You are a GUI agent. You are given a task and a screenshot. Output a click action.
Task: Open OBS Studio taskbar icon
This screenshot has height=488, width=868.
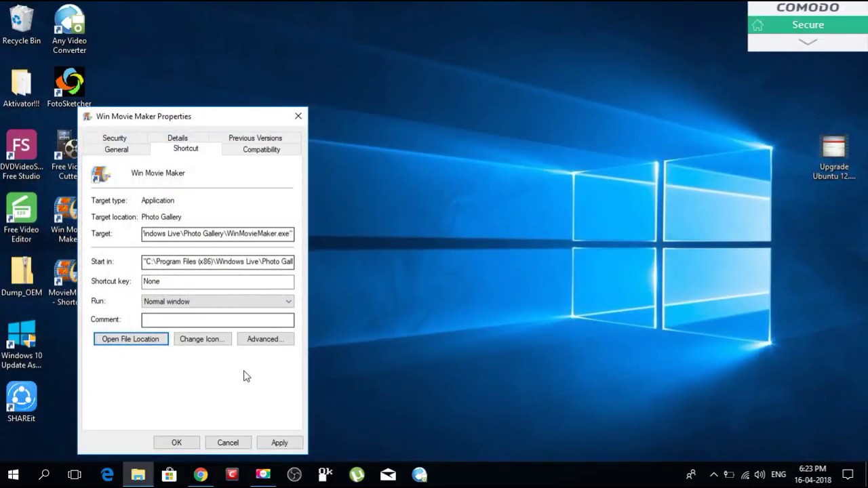coord(294,474)
